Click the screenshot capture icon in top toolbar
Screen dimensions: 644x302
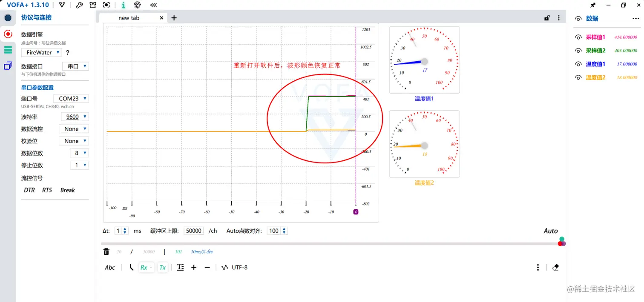[106, 5]
